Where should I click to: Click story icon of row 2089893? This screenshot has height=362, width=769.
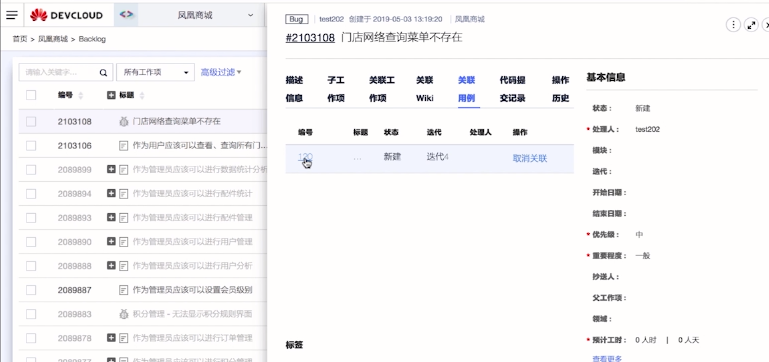point(124,217)
